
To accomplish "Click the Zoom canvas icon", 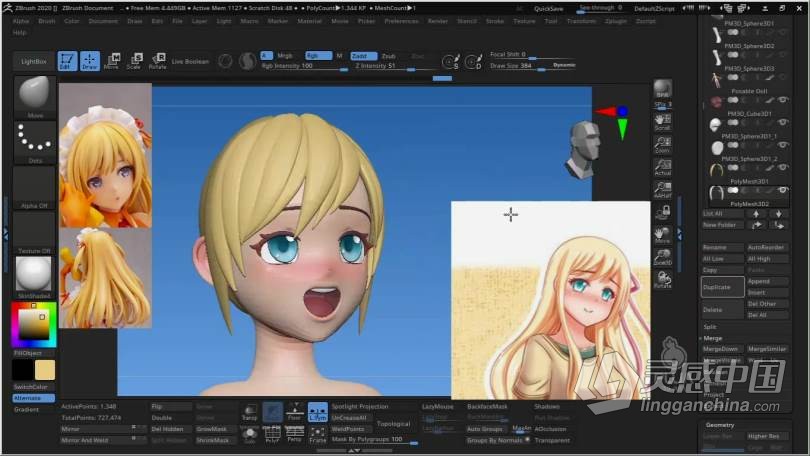I will (663, 145).
